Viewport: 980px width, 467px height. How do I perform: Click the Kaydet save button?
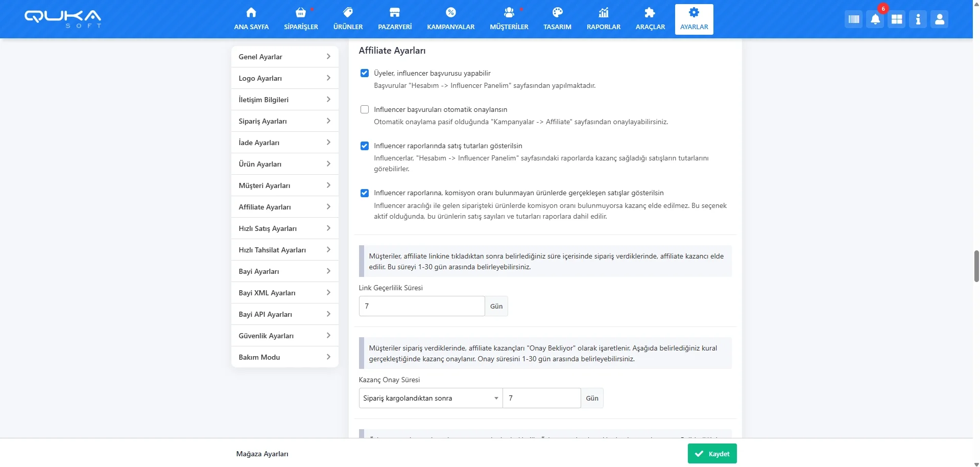pyautogui.click(x=712, y=454)
